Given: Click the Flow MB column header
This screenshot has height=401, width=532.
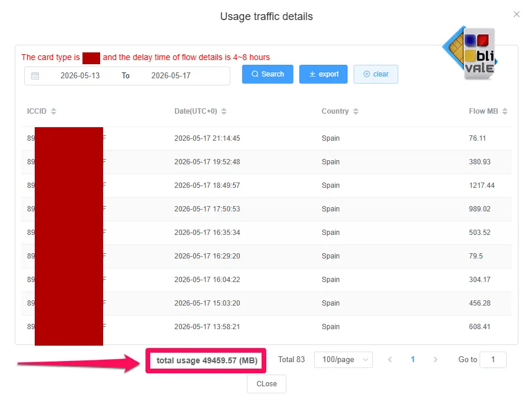Looking at the screenshot, I should 484,111.
